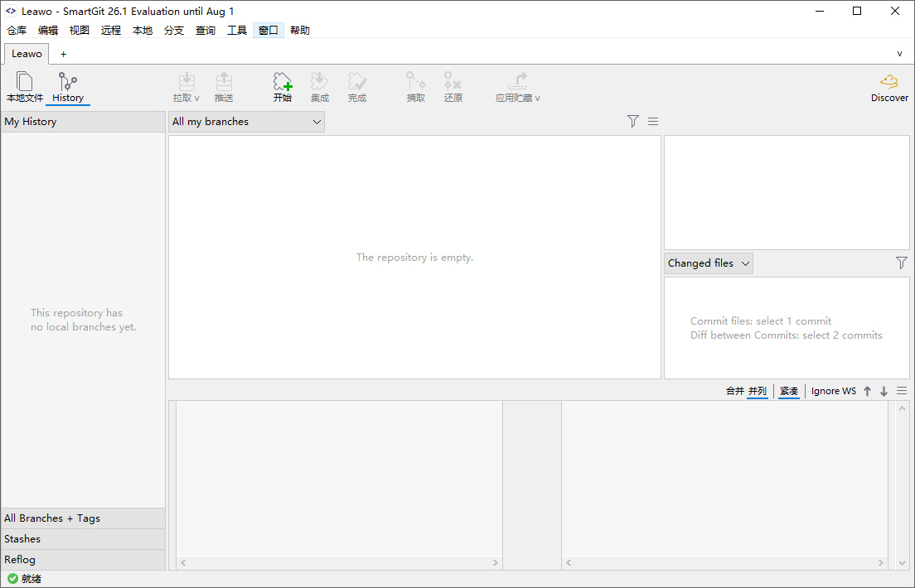Maximize the SmartGit window
The image size is (915, 588).
pos(857,11)
